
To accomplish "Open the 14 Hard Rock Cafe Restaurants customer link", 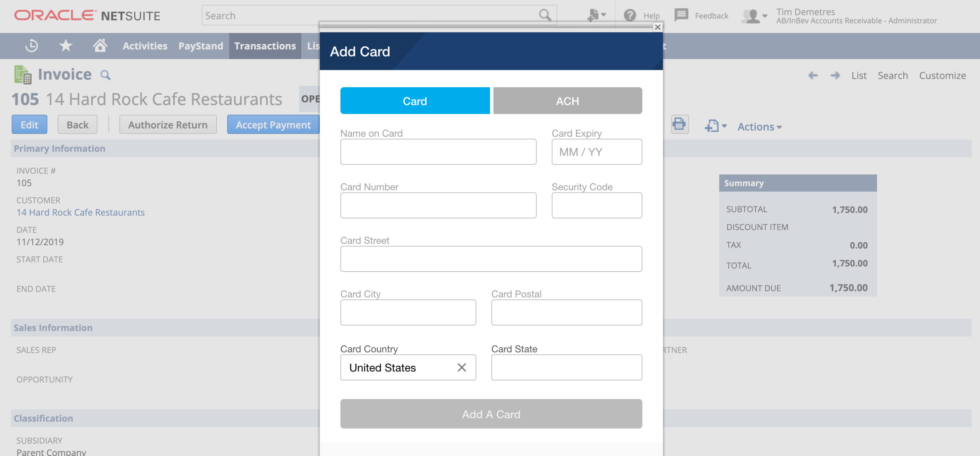I will (80, 212).
